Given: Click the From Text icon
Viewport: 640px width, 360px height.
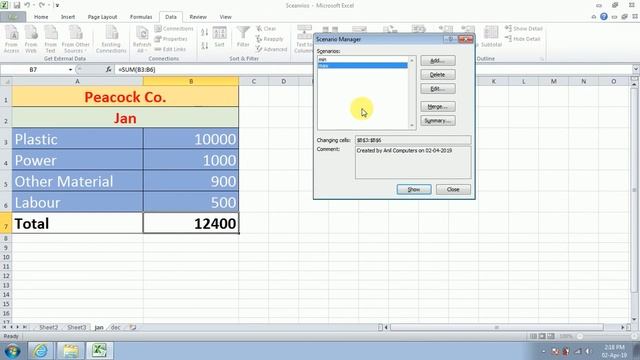Looking at the screenshot, I should coord(51,39).
